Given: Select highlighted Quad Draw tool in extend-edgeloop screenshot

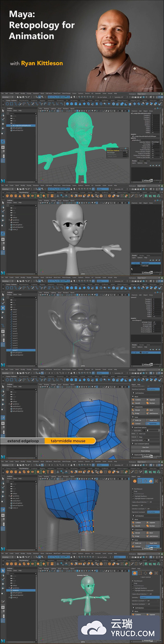Looking at the screenshot, I should (153, 424).
